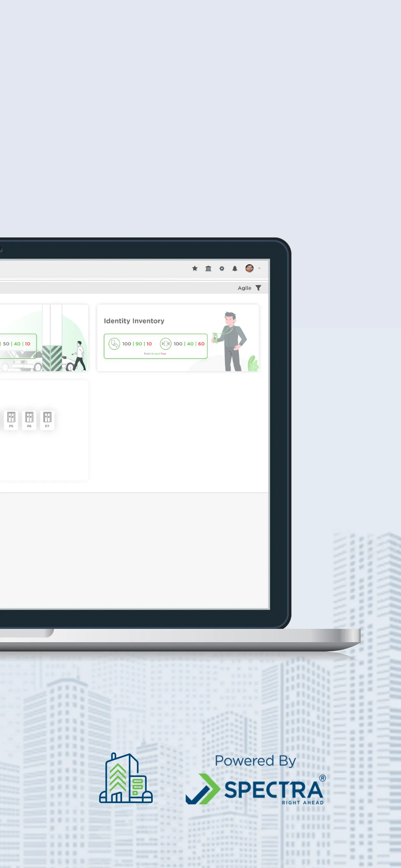The image size is (401, 868).
Task: Click the filter funnel icon
Action: coord(258,288)
